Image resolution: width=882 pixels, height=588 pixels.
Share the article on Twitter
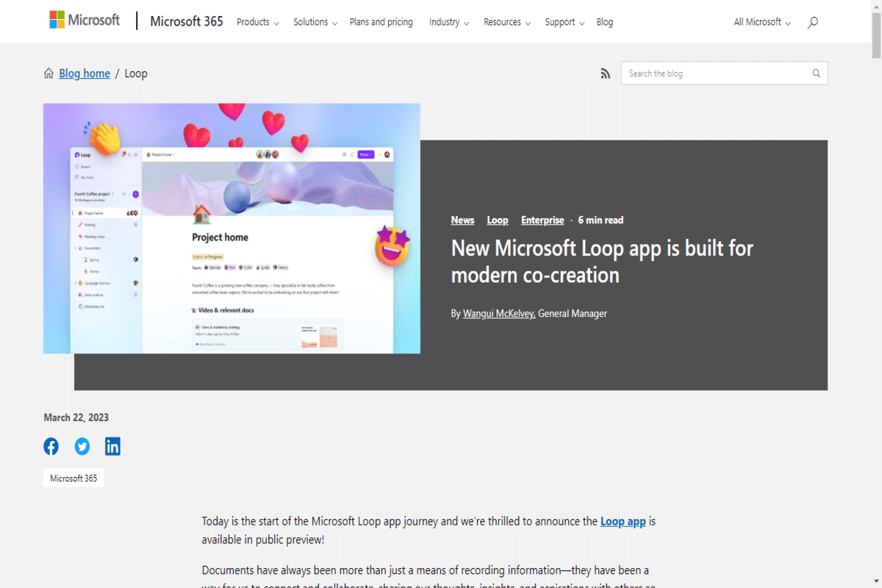(82, 446)
